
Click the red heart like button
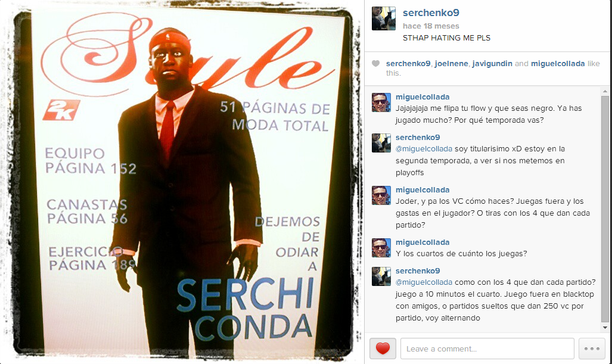pyautogui.click(x=383, y=349)
